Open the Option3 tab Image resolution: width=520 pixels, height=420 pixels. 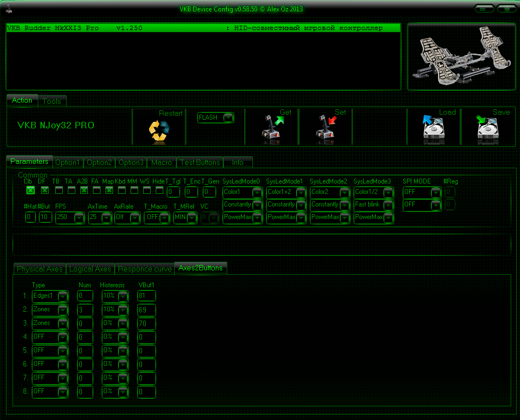(131, 162)
